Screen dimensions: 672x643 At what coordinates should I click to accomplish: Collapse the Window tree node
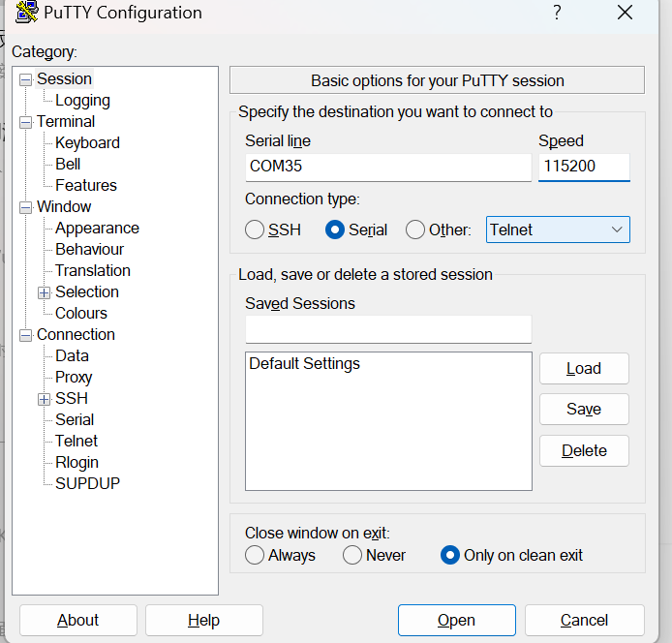coord(26,208)
